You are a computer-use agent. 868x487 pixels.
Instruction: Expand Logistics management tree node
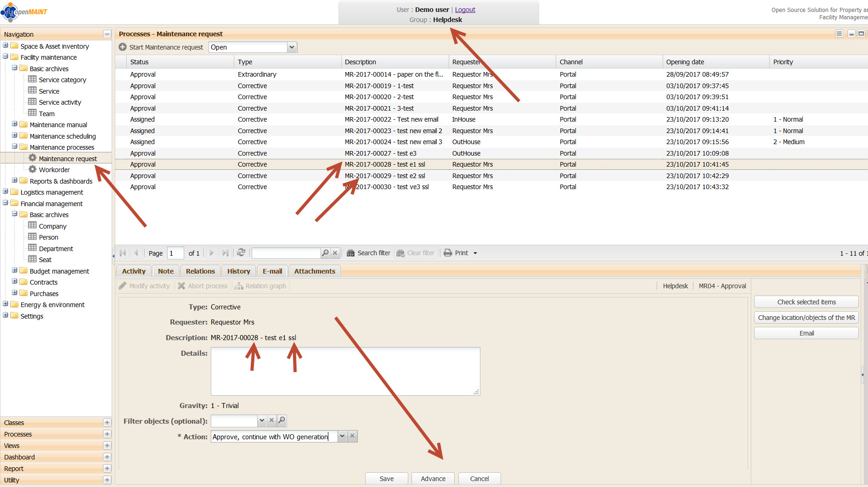point(6,192)
